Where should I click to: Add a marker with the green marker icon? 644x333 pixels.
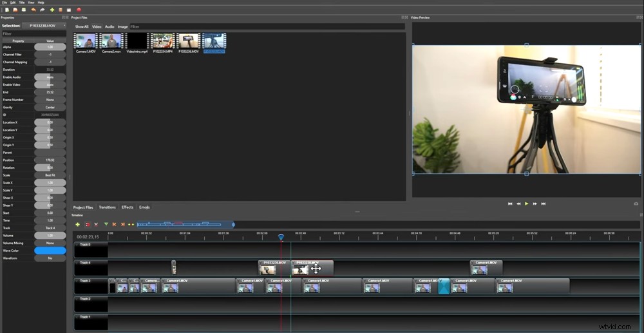tap(106, 225)
